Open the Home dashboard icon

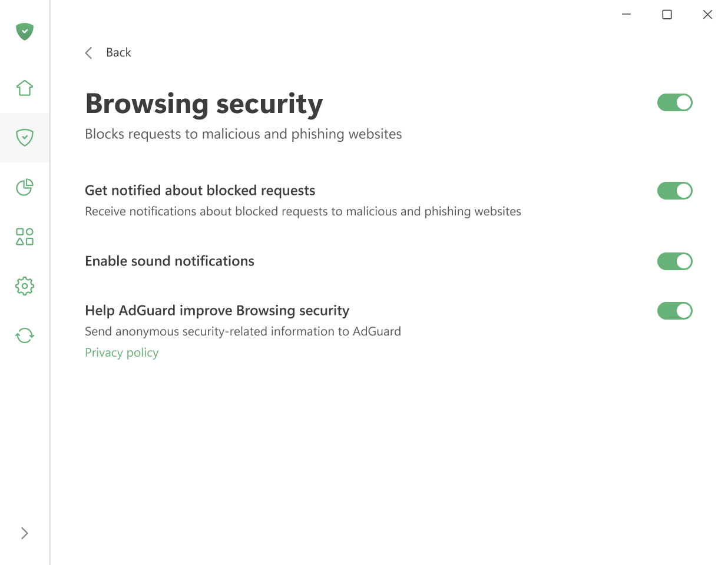(x=24, y=87)
